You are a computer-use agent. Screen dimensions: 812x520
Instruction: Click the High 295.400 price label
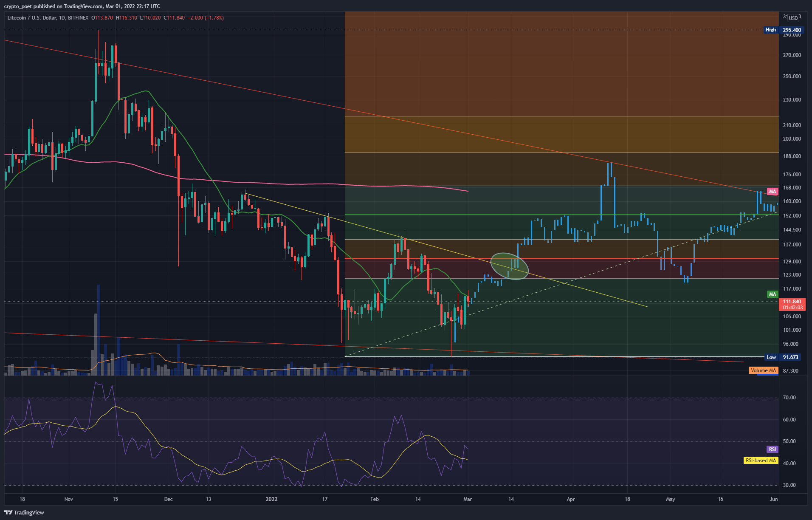[784, 30]
